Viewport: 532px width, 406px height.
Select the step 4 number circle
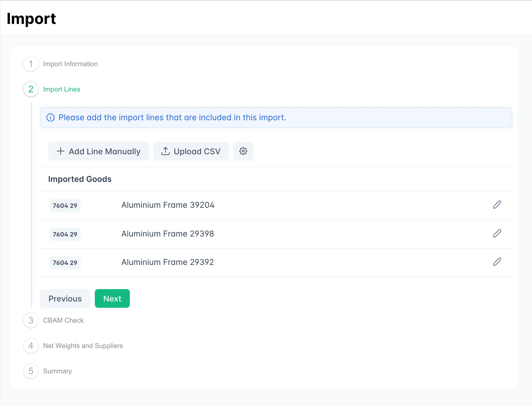click(x=31, y=346)
